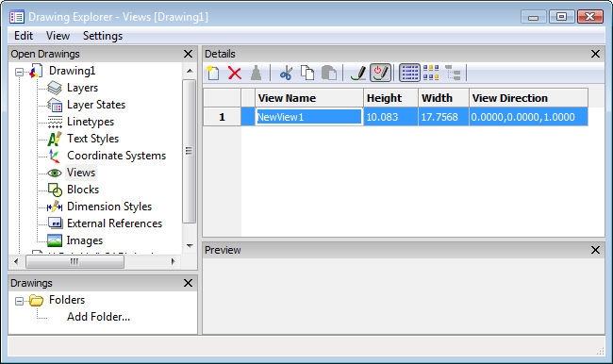
Task: Click the Layer States icon
Action: (x=55, y=105)
